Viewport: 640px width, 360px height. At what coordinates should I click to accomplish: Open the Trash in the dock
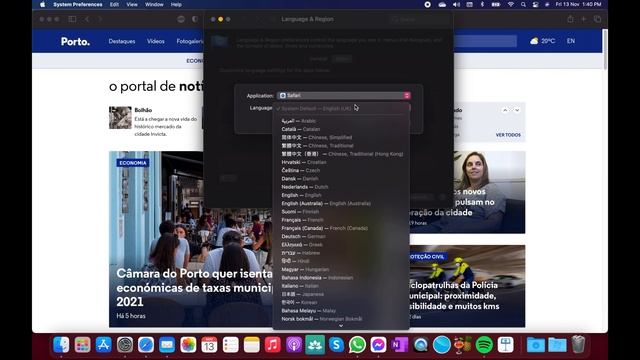[578, 345]
